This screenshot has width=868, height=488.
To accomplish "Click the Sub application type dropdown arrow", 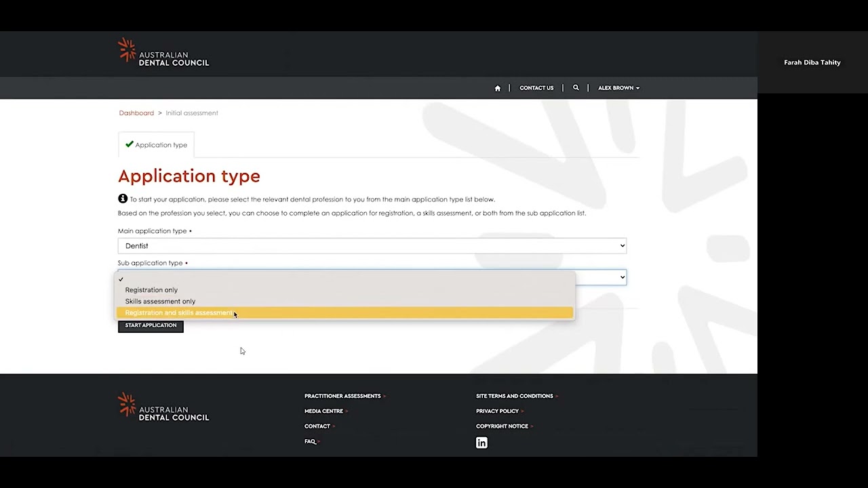I will pos(622,277).
